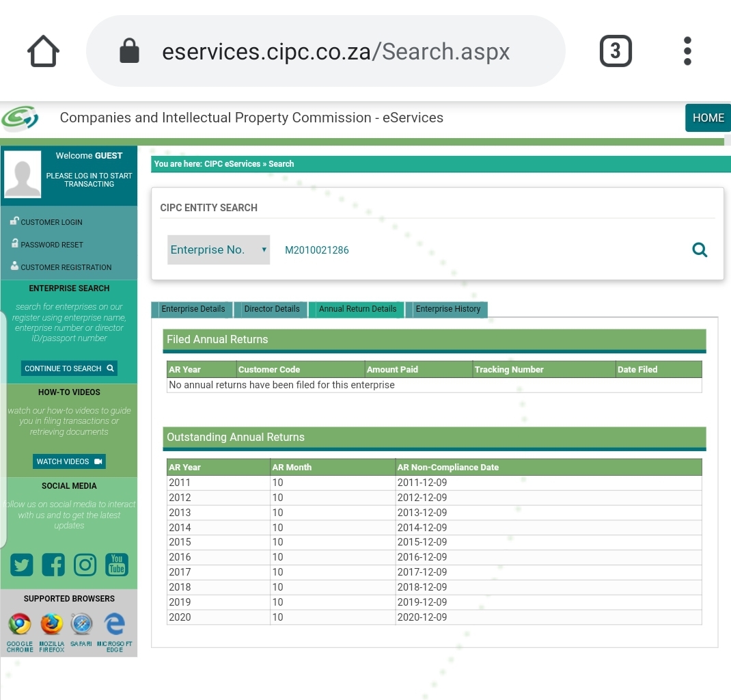The image size is (731, 700).
Task: Click the Google Chrome browser icon
Action: pos(20,624)
